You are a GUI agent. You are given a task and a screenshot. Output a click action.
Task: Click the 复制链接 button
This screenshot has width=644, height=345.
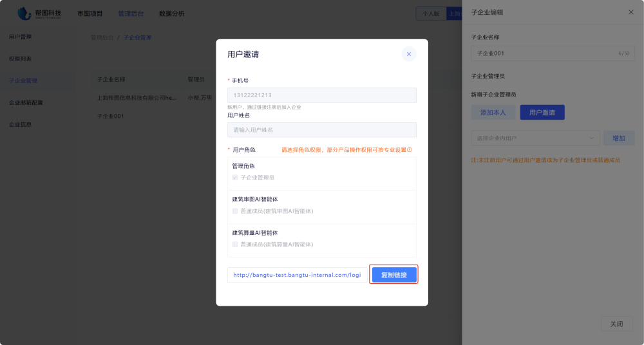394,275
